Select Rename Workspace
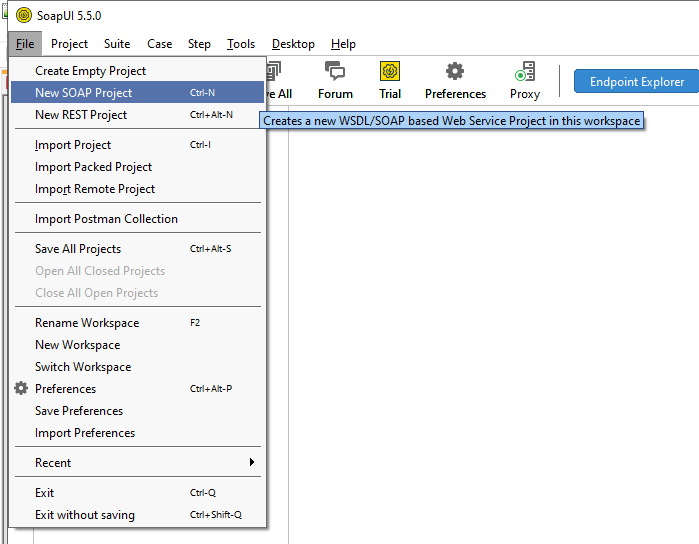Viewport: 699px width, 544px height. (x=137, y=322)
